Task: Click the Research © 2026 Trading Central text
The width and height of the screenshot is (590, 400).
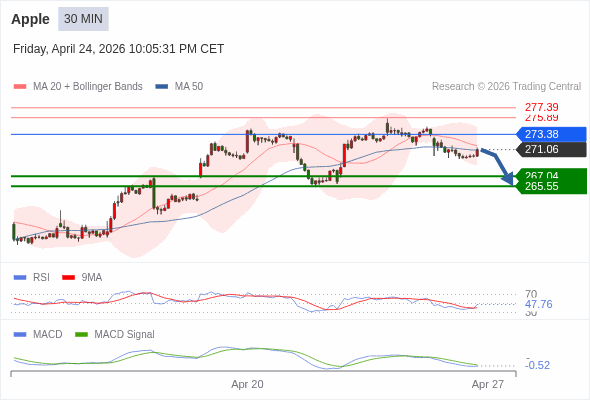Action: click(x=506, y=87)
